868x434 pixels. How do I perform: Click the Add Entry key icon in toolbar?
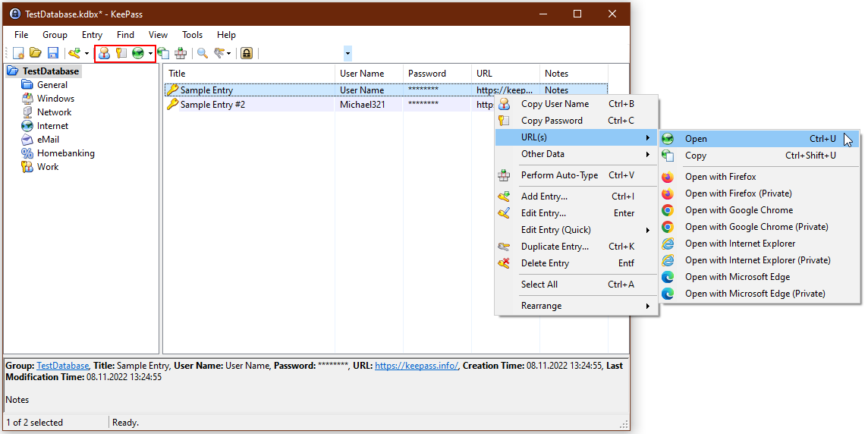tap(74, 53)
